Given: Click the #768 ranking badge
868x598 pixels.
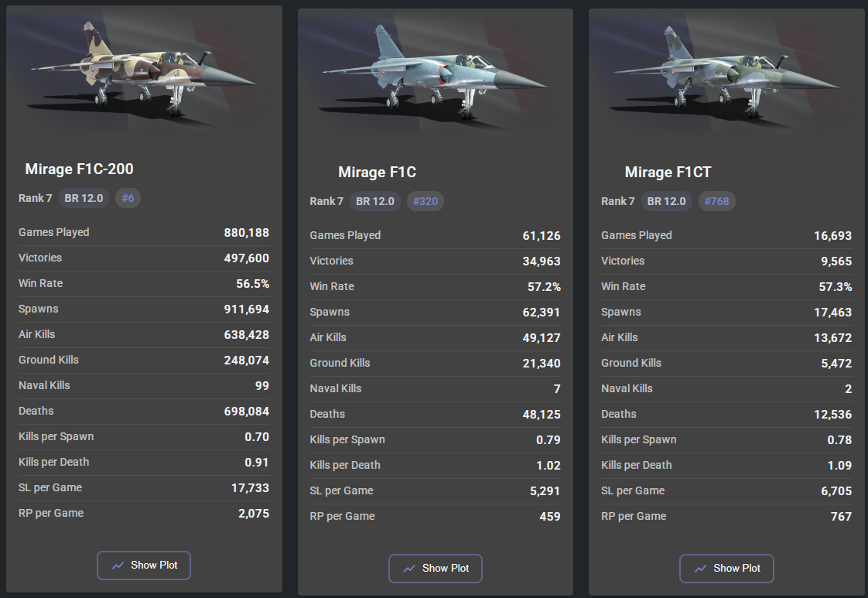Looking at the screenshot, I should pos(716,201).
